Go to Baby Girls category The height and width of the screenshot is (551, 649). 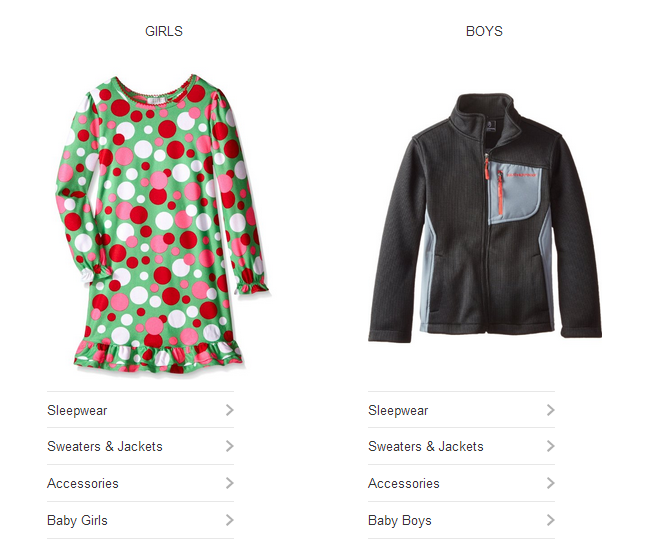coord(140,520)
